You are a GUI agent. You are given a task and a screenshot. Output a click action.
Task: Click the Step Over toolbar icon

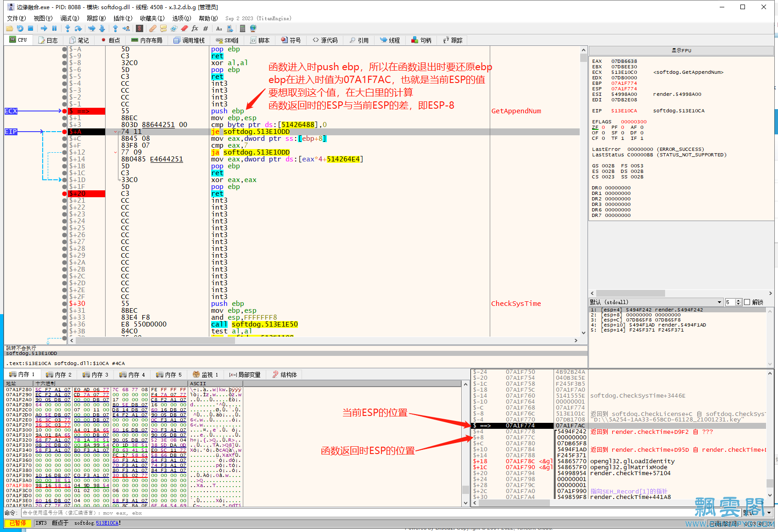(x=78, y=28)
